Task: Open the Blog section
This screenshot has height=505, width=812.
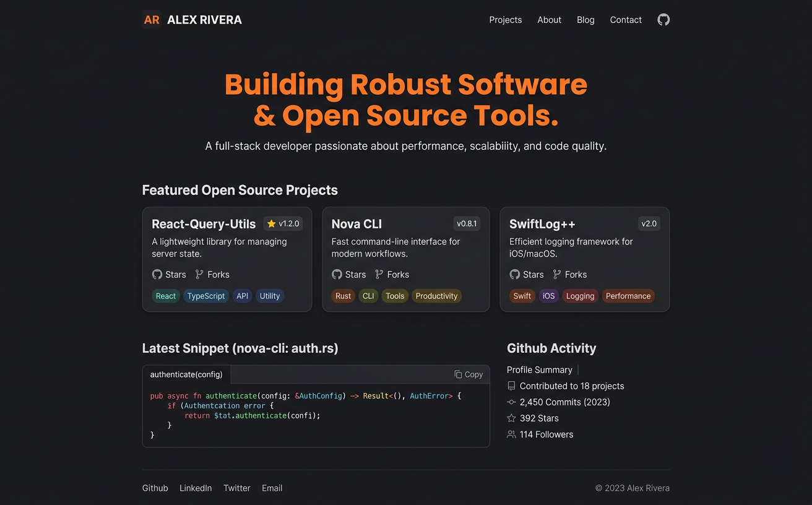Action: pos(585,20)
